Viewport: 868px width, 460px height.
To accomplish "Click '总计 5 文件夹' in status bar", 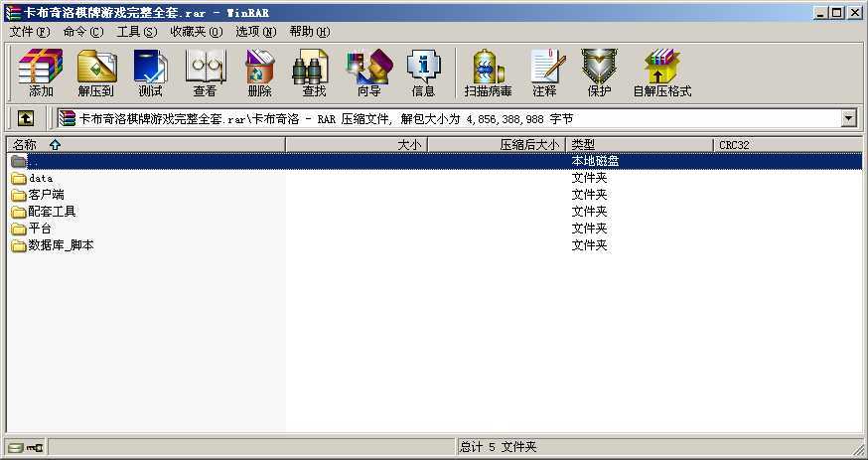I will (499, 447).
